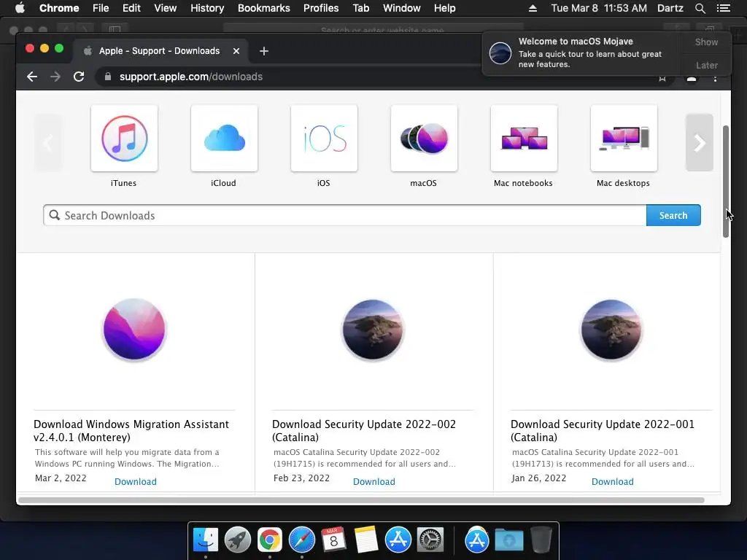
Task: Close the Apple Support Downloads tab
Action: click(236, 51)
